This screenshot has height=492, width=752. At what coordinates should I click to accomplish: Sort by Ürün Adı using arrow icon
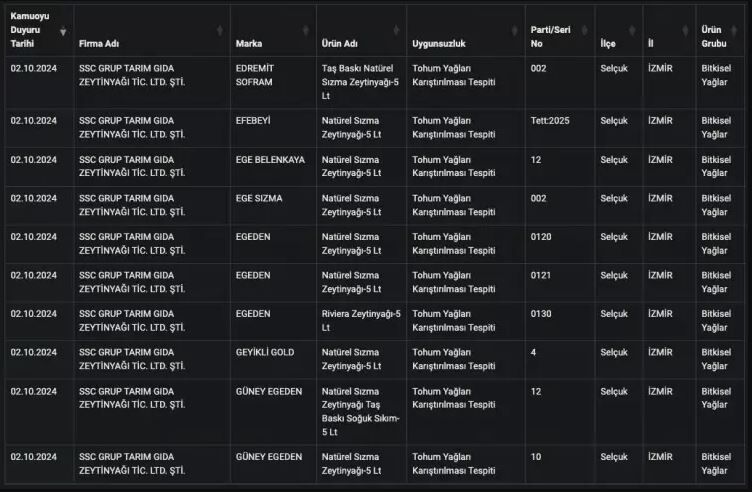click(396, 31)
